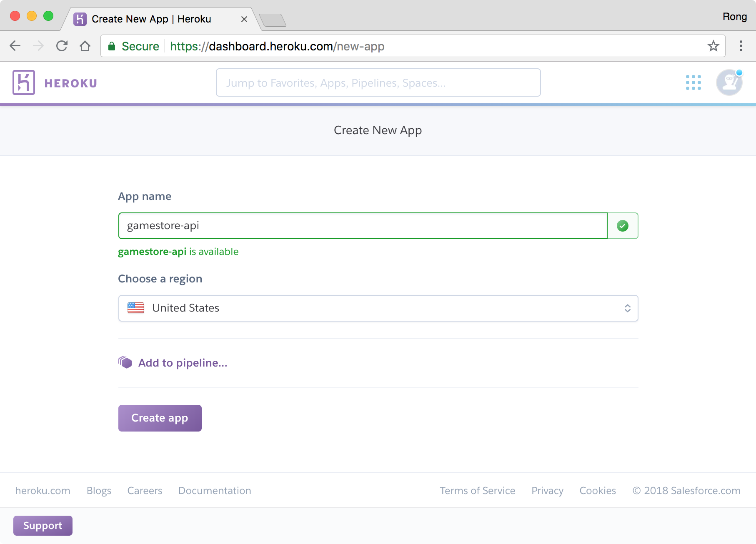This screenshot has height=544, width=756.
Task: Click the browser address bar URL
Action: [277, 46]
